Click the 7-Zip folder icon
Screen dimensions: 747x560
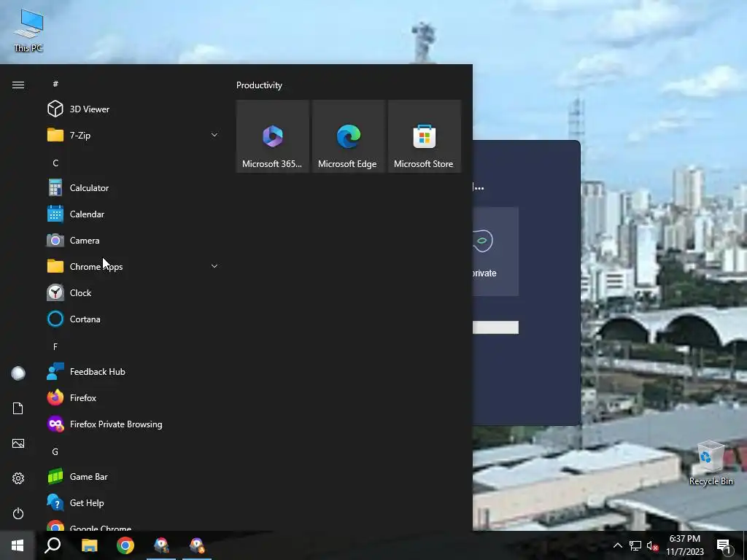55,135
